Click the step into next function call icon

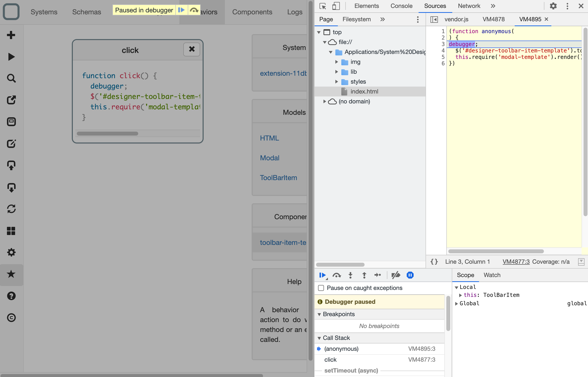[350, 275]
